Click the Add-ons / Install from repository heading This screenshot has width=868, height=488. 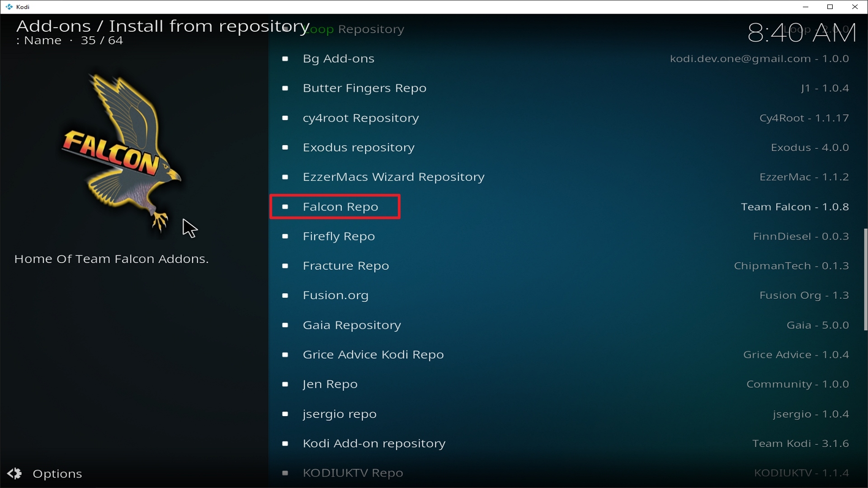[x=163, y=26]
